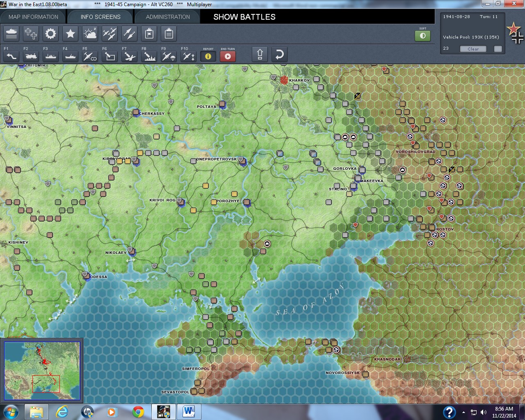Click the blue help question mark icon
525x420 pixels.
tap(449, 412)
